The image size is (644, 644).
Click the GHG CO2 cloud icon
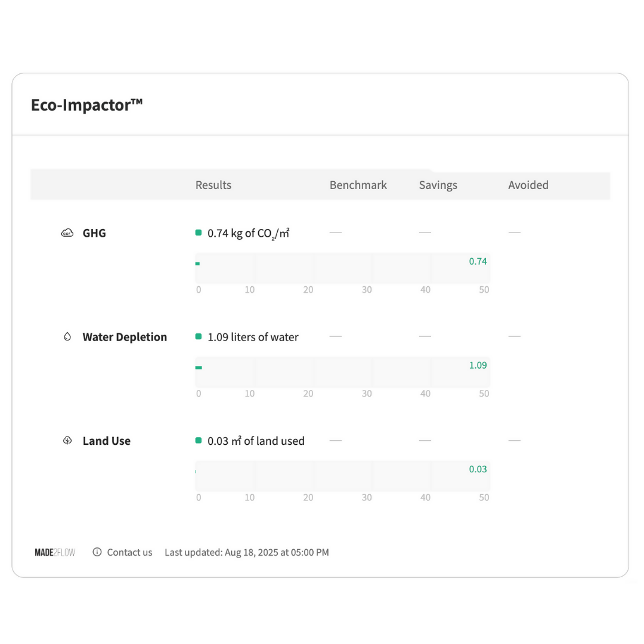pyautogui.click(x=67, y=233)
